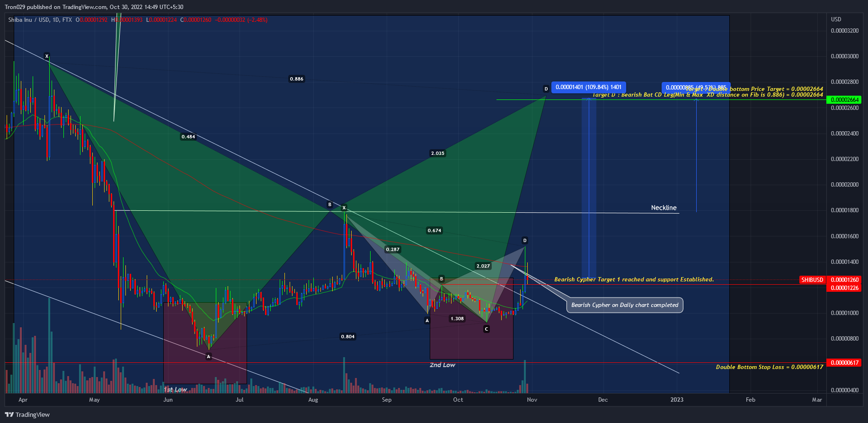Viewport: 868px width, 423px height.
Task: Click the 0.00000400 price axis label
Action: tap(845, 390)
